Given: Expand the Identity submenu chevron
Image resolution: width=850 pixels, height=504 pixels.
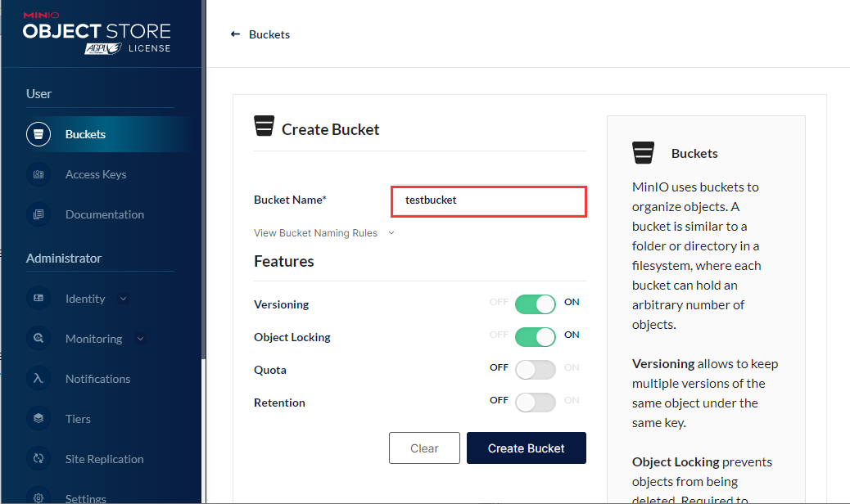Looking at the screenshot, I should click(124, 299).
